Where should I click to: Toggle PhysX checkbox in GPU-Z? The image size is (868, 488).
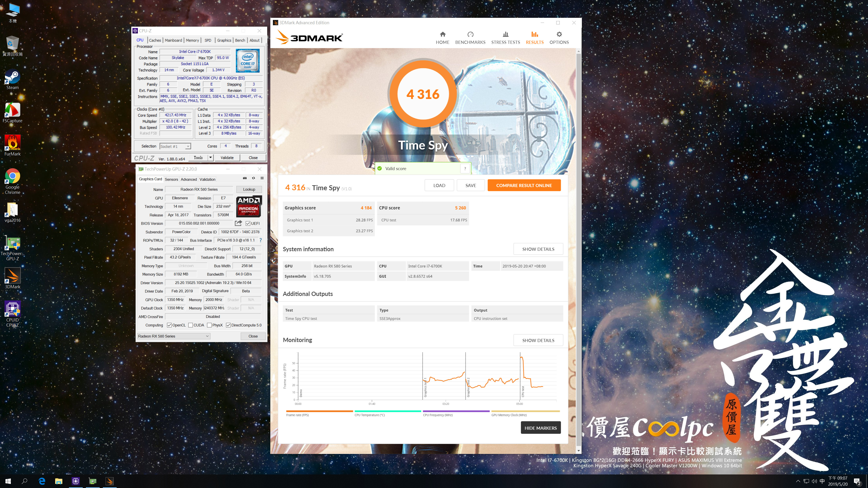tap(209, 325)
